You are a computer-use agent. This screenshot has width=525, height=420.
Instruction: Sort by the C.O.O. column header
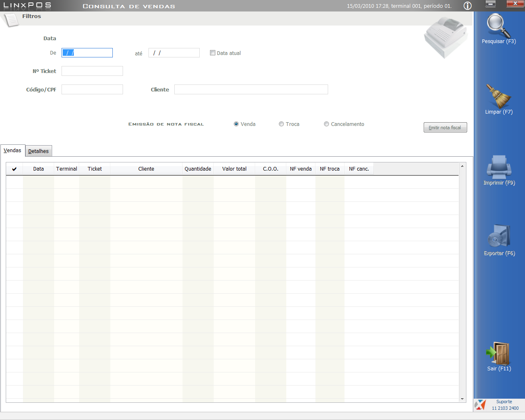tap(271, 169)
